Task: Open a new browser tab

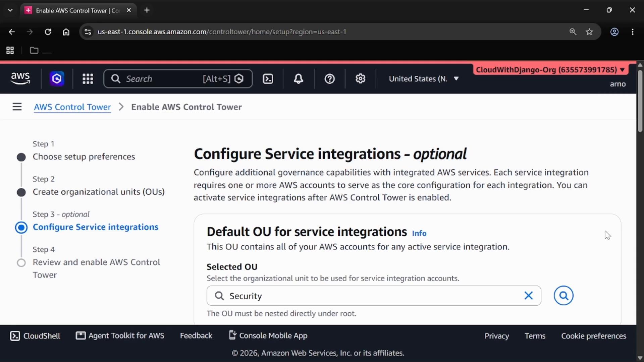Action: click(147, 10)
